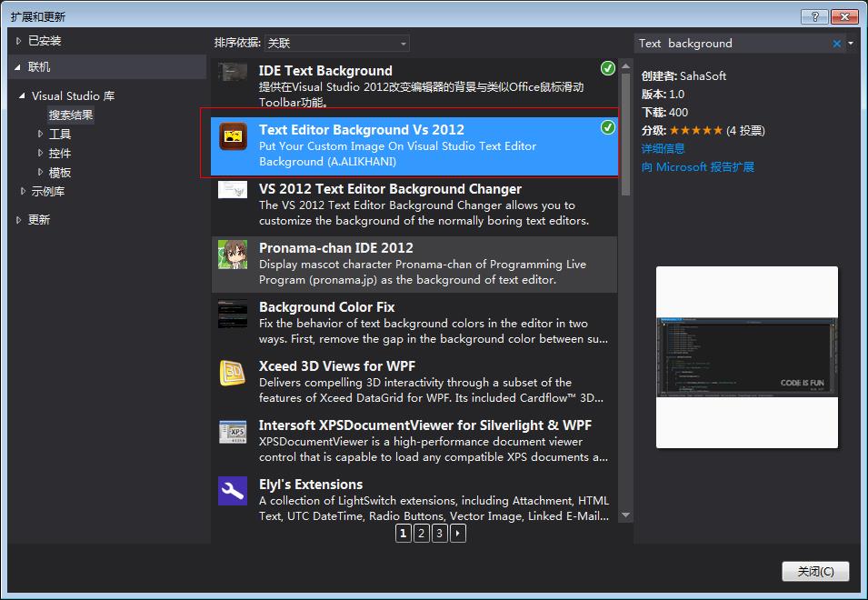Close the 扩展和更新 dialog window

844,16
